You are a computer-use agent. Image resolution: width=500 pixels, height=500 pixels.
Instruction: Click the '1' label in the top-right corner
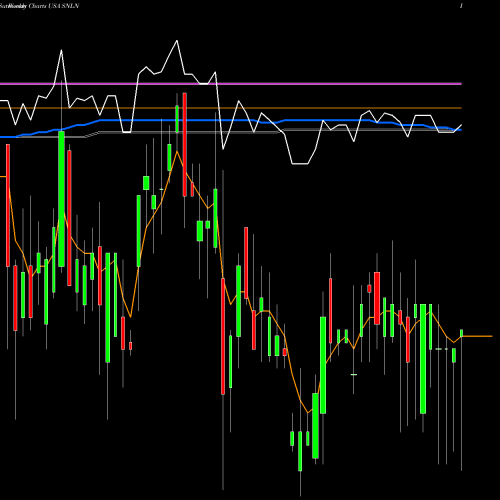[461, 6]
